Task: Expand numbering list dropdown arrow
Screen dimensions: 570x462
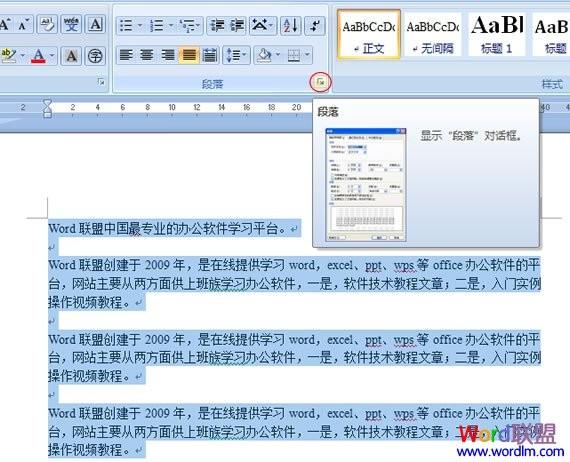Action: coord(171,25)
